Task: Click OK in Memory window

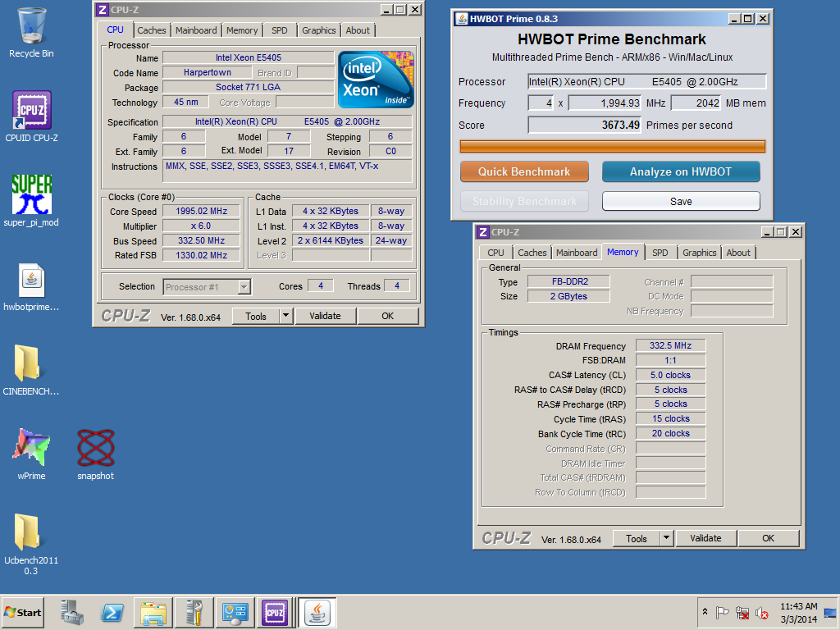Action: (x=768, y=538)
